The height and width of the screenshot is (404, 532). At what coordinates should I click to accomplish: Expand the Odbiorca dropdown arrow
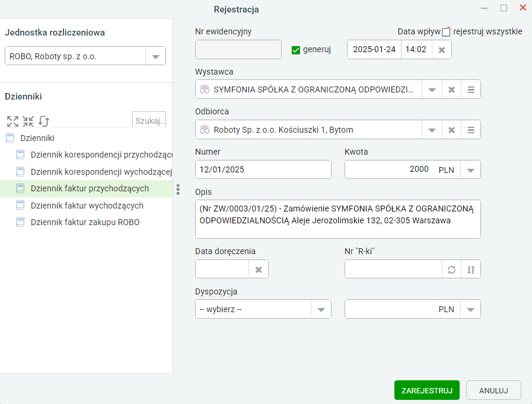[x=432, y=130]
